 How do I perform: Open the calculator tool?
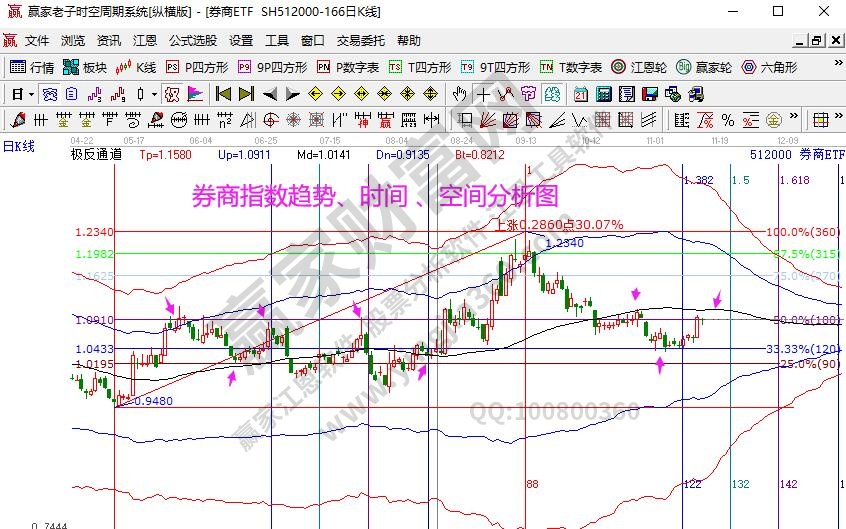click(x=603, y=94)
